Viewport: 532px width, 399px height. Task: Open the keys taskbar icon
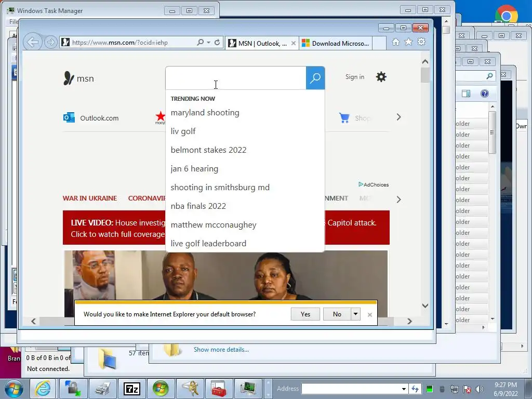tap(190, 389)
